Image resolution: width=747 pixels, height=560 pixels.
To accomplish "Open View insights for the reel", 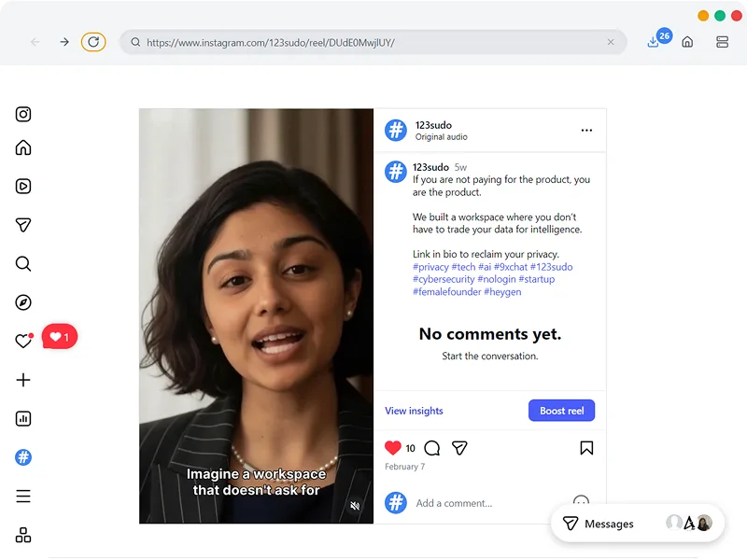I will 414,410.
